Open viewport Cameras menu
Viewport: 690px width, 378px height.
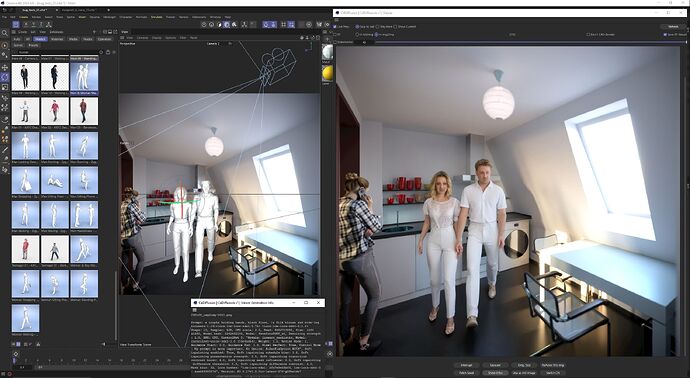(143, 38)
